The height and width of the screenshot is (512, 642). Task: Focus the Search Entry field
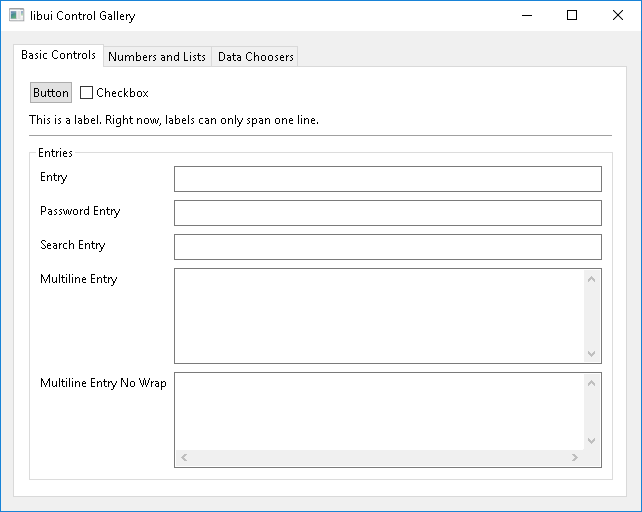coord(388,247)
